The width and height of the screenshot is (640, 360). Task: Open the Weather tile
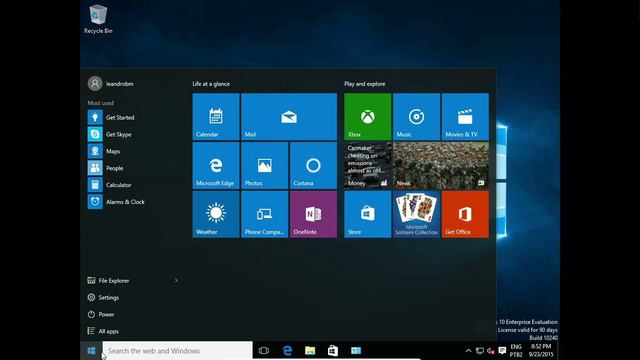point(216,214)
